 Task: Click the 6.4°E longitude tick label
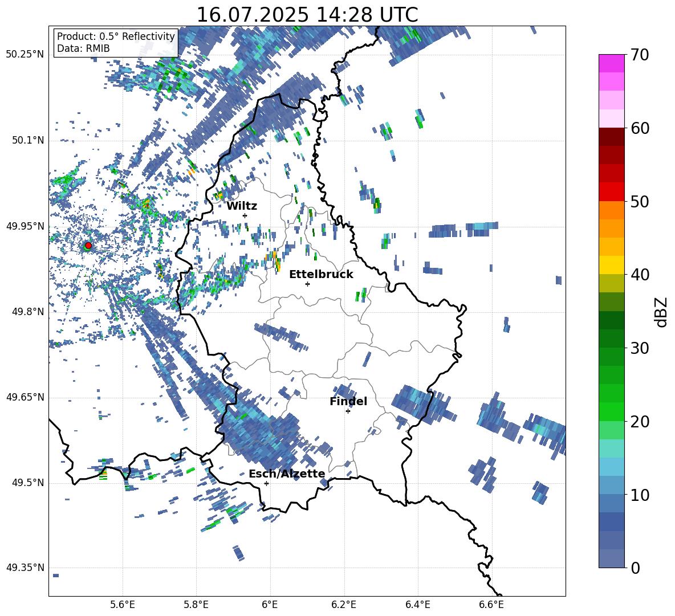[417, 605]
